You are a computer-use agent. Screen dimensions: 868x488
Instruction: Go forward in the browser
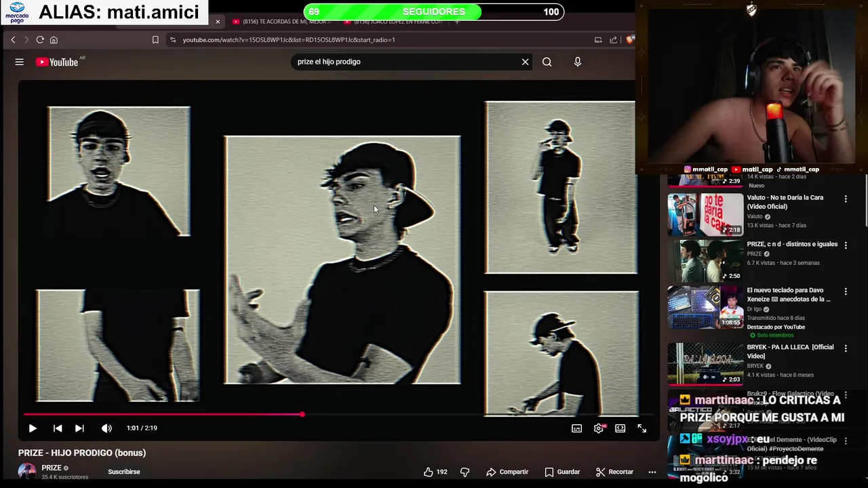pyautogui.click(x=26, y=40)
